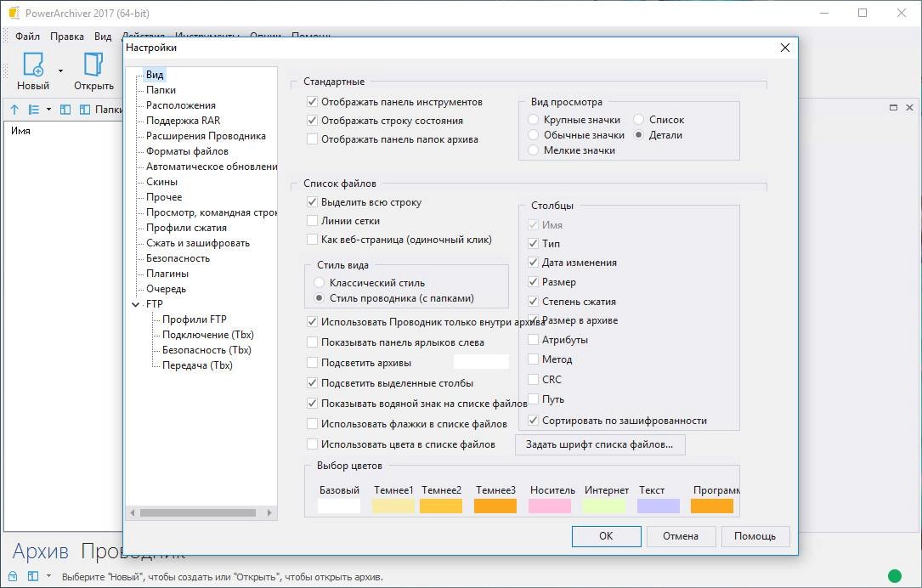Select Папки in settings tree

pyautogui.click(x=161, y=90)
